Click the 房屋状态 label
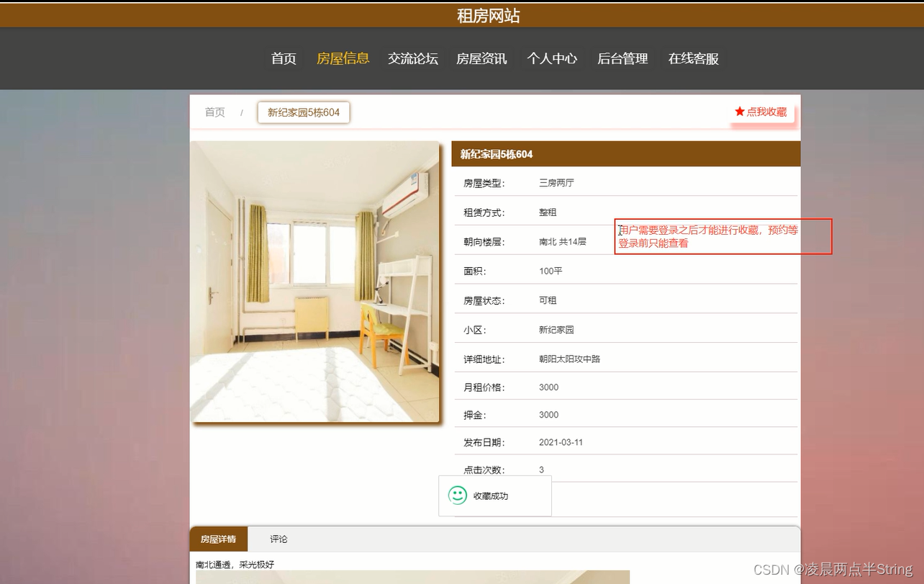The image size is (924, 584). point(484,300)
